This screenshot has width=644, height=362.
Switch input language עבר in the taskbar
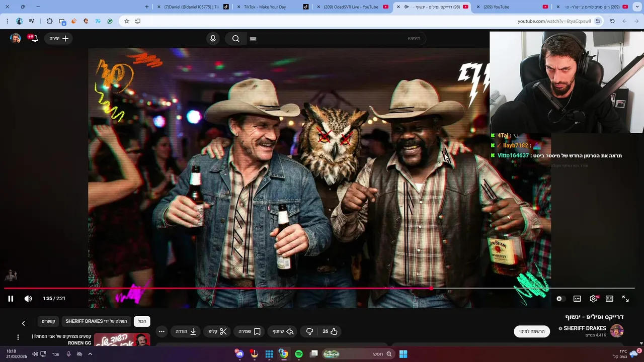[56, 354]
